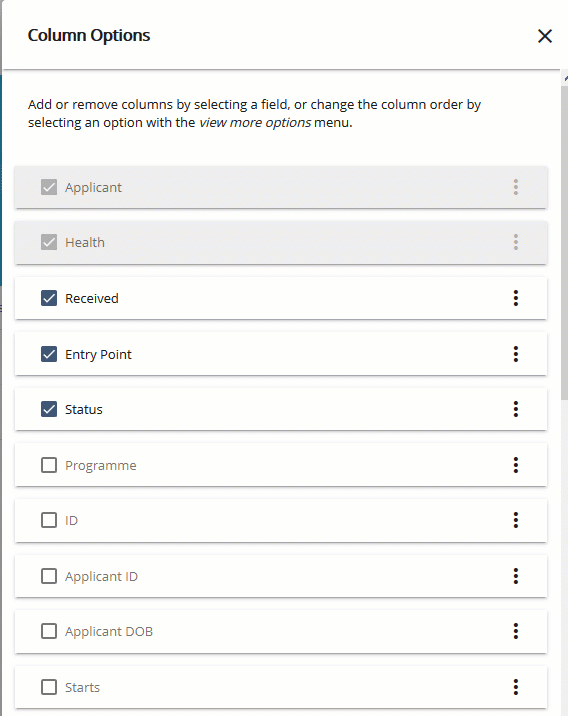
Task: Open more options for Programme row
Action: (x=515, y=465)
